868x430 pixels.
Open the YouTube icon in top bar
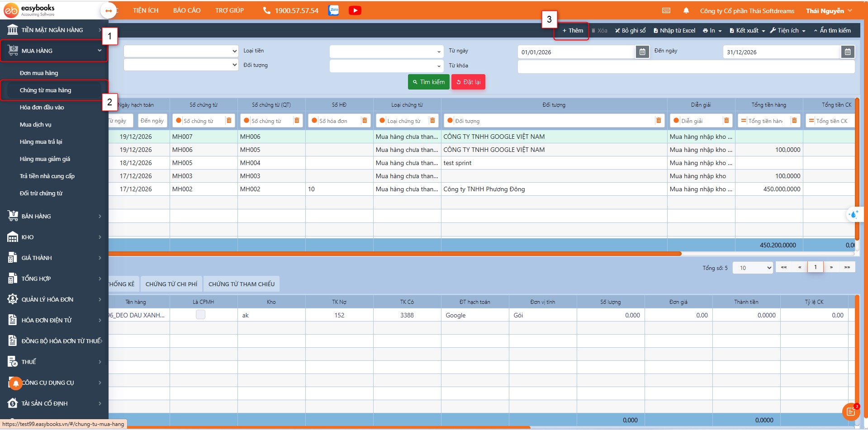tap(355, 10)
